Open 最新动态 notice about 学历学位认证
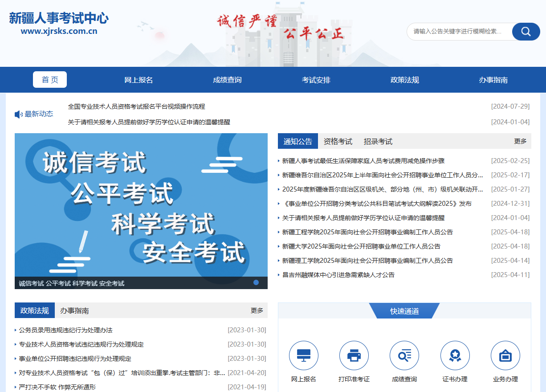Viewport: 546px width, 392px height. [149, 122]
